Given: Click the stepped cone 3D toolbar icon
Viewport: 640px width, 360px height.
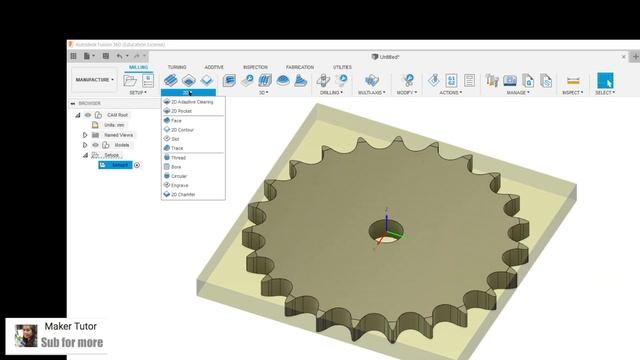Looking at the screenshot, I should 301,80.
